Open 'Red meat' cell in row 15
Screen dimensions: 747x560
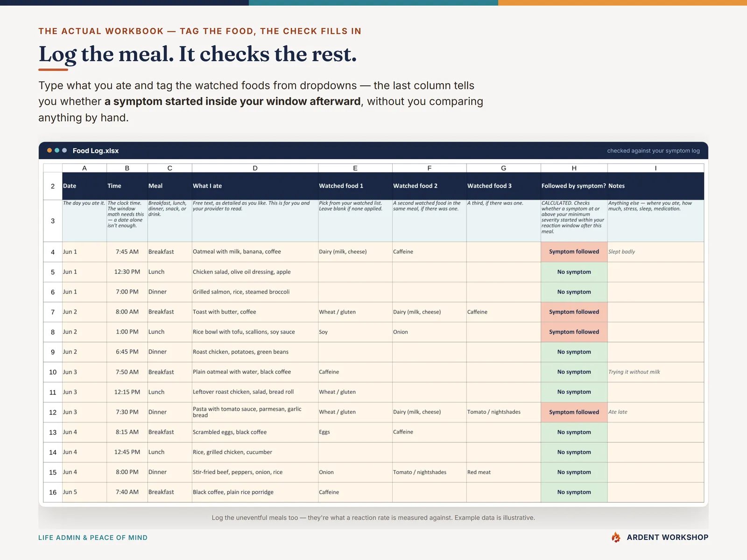coord(504,472)
